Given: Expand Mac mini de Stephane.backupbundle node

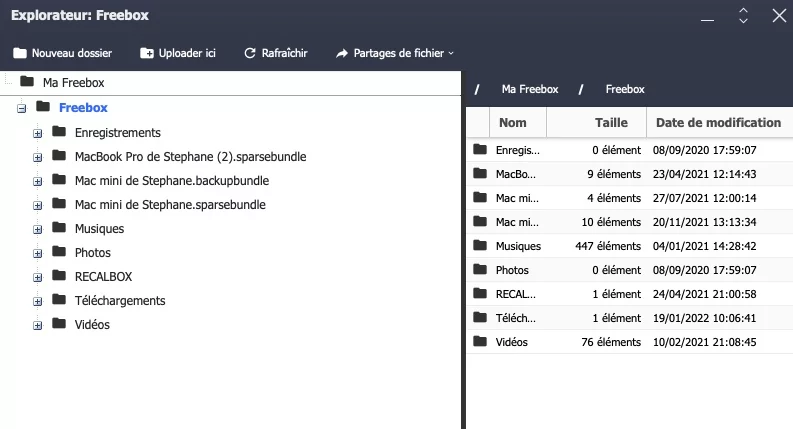Looking at the screenshot, I should click(x=37, y=181).
